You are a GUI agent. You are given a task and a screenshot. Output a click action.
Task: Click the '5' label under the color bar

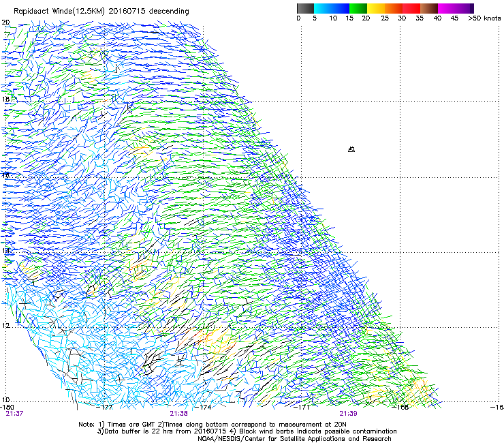tap(315, 18)
